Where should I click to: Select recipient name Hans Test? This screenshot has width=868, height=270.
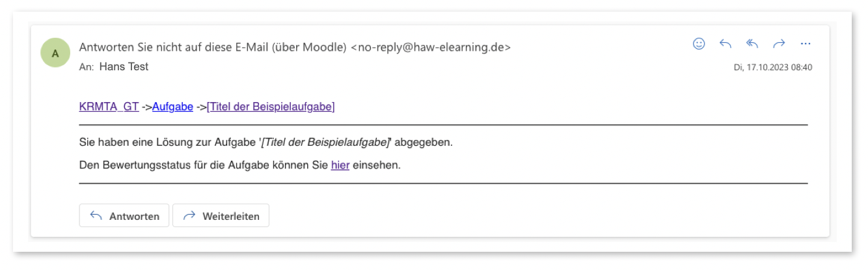pos(124,66)
